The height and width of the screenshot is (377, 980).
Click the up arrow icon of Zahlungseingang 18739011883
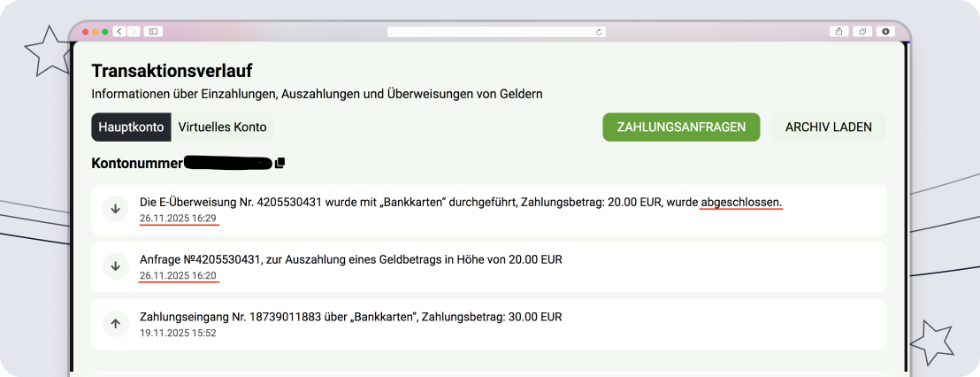(x=115, y=324)
